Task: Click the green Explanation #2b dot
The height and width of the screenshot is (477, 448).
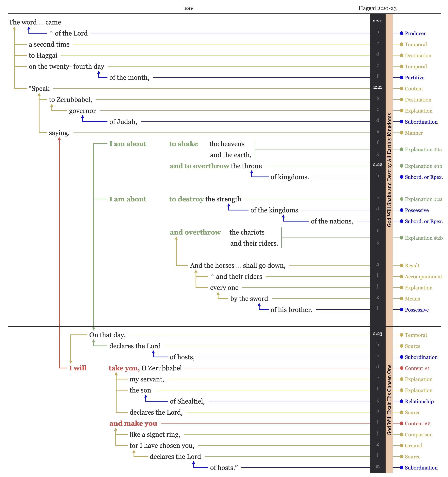Action: tap(401, 238)
